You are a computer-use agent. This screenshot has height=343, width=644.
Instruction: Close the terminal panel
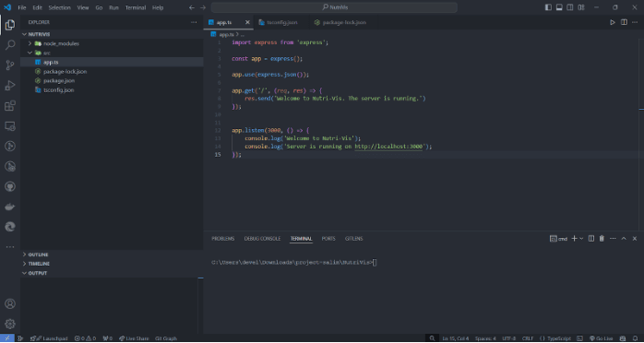(635, 239)
